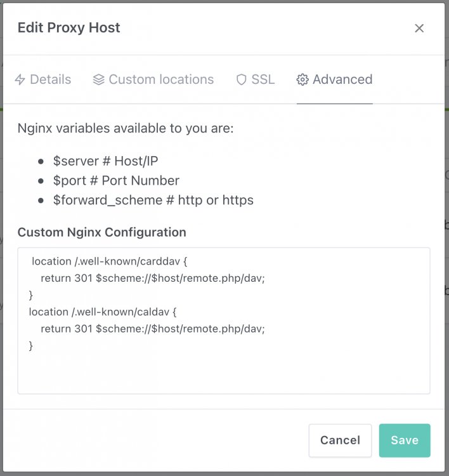The image size is (449, 476).
Task: Click the gear Advanced icon
Action: 303,79
